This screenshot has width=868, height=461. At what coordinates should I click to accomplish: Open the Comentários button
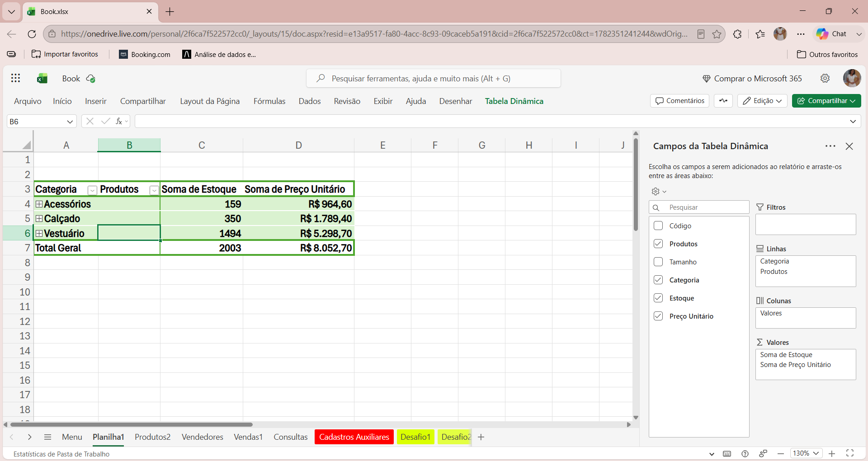pos(679,101)
